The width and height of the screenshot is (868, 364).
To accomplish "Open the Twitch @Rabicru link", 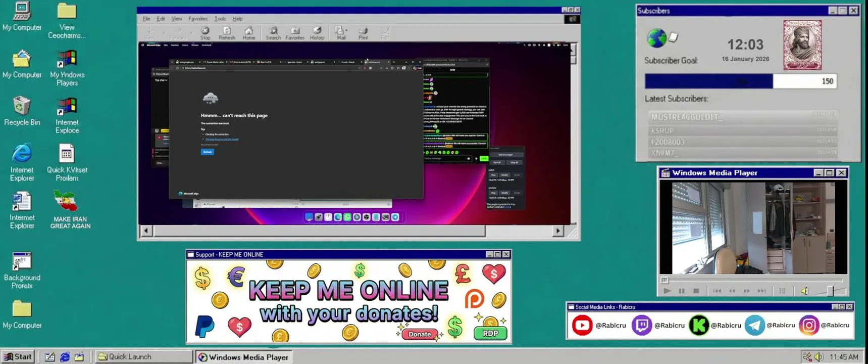I will click(x=658, y=325).
